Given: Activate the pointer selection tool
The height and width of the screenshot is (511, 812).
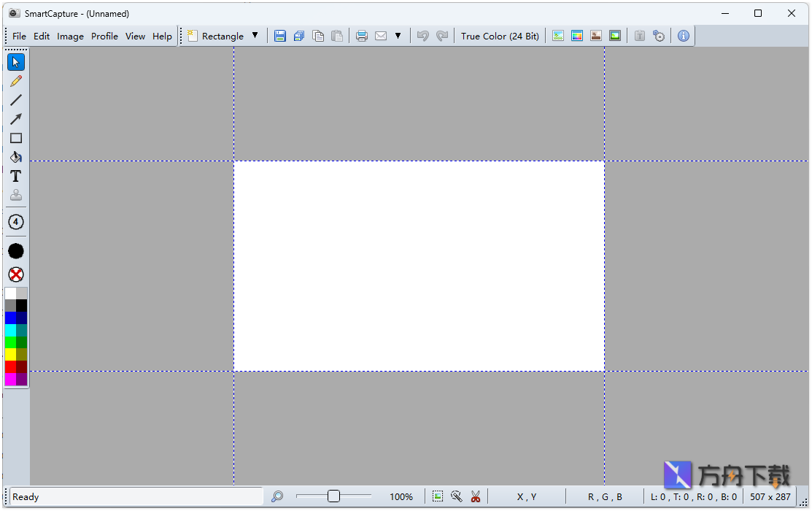Looking at the screenshot, I should [x=15, y=62].
